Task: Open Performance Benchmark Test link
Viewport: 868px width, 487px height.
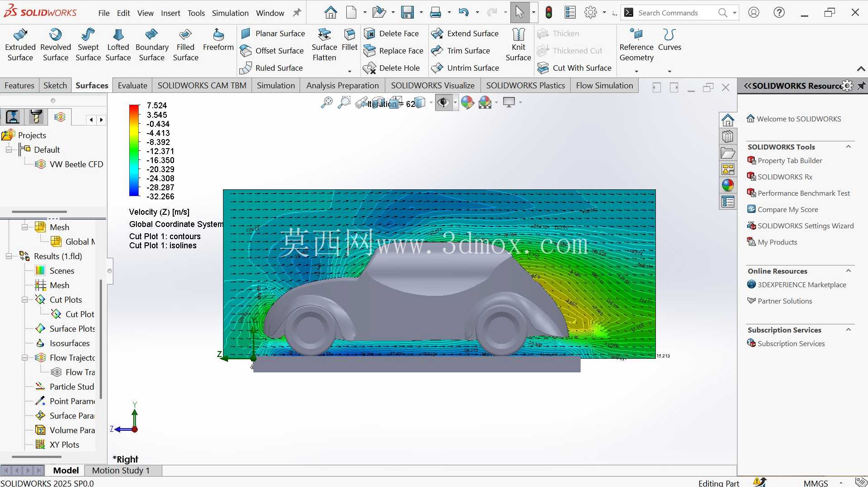Action: click(803, 193)
